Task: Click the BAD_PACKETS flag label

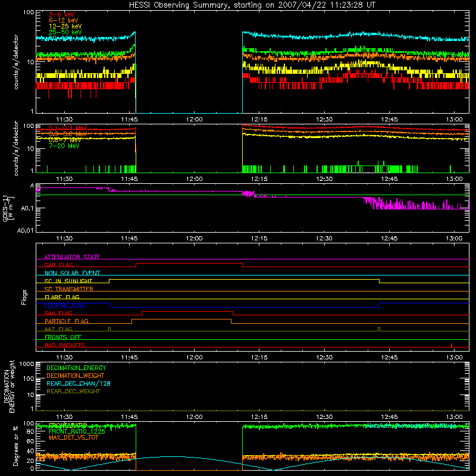Action: [x=65, y=345]
